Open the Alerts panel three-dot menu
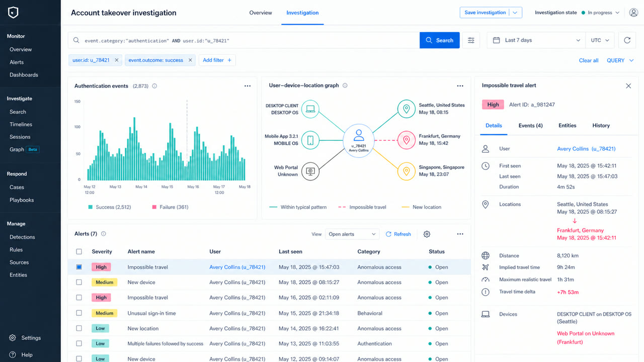The height and width of the screenshot is (362, 644). coord(460,234)
